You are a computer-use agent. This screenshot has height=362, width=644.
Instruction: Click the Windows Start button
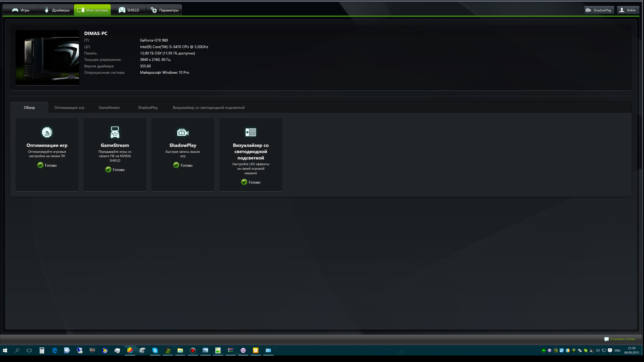(x=5, y=350)
